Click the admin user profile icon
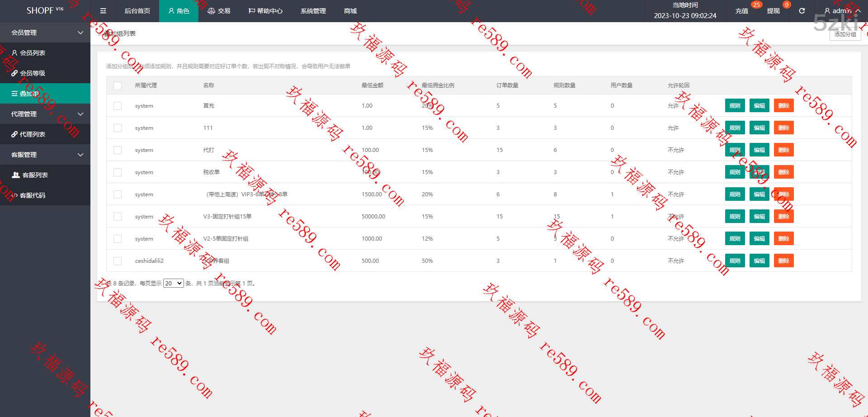The height and width of the screenshot is (417, 868). (827, 11)
